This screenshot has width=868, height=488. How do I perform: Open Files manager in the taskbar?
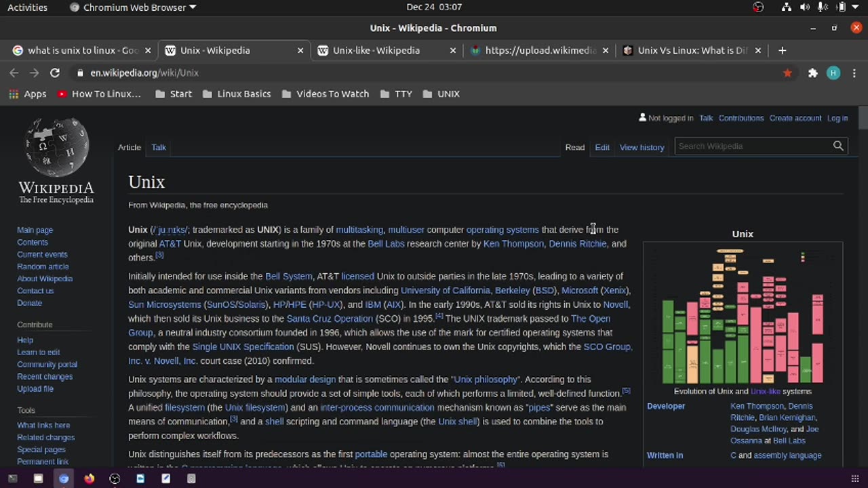(x=38, y=479)
